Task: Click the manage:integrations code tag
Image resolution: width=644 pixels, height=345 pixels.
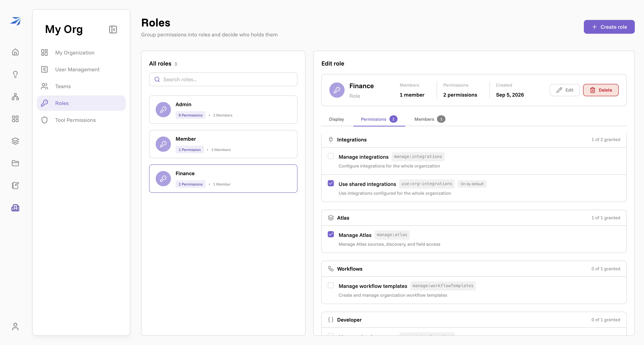Action: point(418,157)
